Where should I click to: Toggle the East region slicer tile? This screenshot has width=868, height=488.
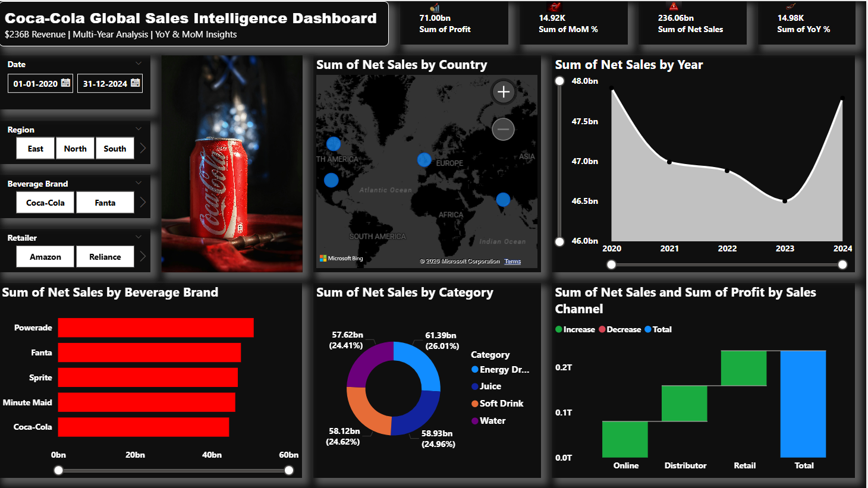[x=36, y=149]
